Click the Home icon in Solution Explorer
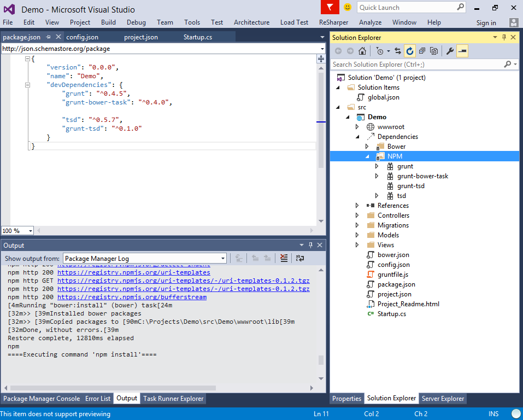 (x=362, y=51)
